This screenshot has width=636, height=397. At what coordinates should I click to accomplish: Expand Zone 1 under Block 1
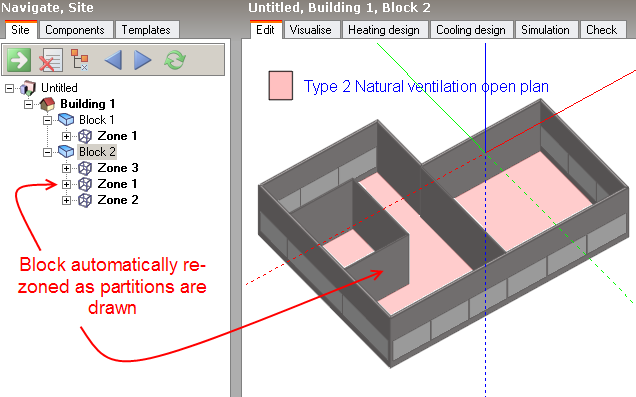pos(67,136)
